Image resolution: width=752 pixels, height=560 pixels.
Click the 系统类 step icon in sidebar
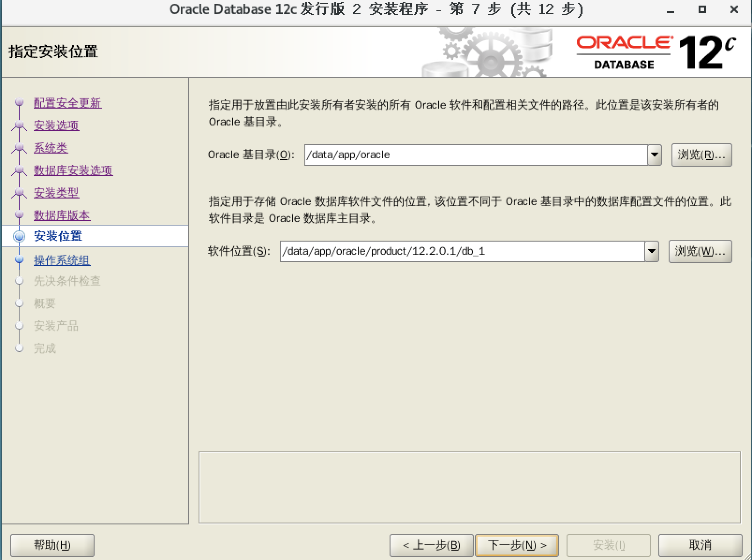click(x=19, y=147)
